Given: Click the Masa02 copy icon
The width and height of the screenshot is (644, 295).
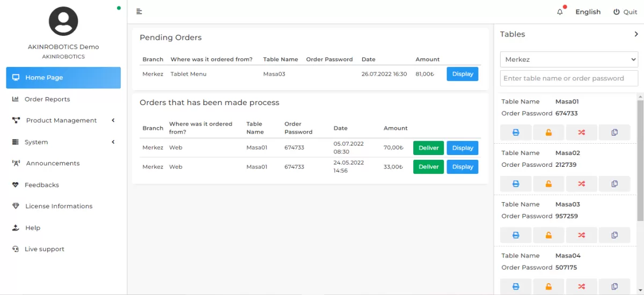Looking at the screenshot, I should (614, 184).
